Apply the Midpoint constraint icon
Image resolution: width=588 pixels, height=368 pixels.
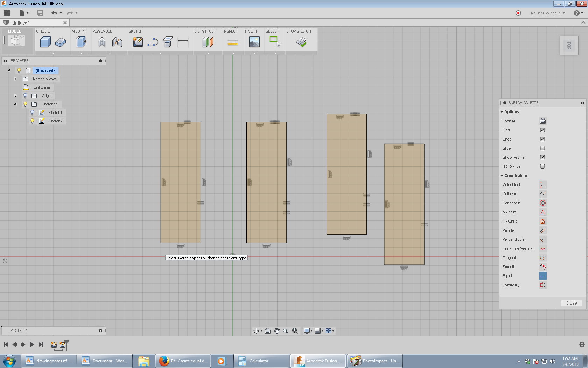(542, 212)
